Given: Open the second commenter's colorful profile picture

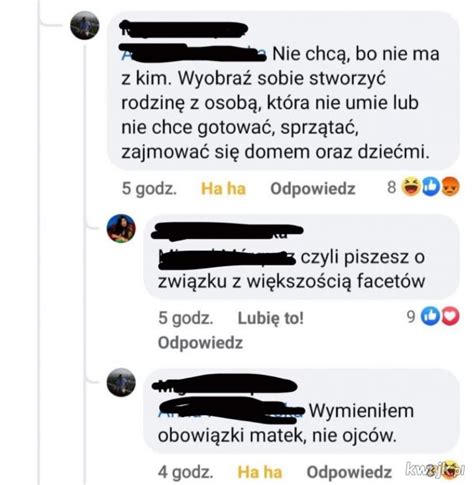Looking at the screenshot, I should pyautogui.click(x=121, y=228).
